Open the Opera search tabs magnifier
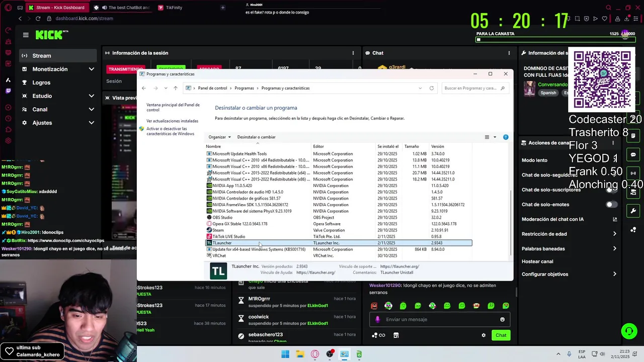Screen dimensions: 644x362 coord(608,8)
